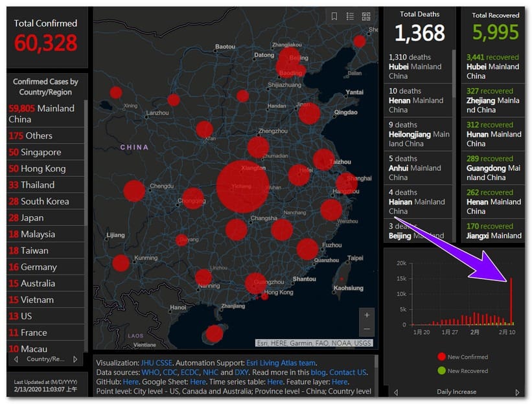Select Zhejiang 327 recovered entry
The image size is (532, 404).
tap(493, 100)
